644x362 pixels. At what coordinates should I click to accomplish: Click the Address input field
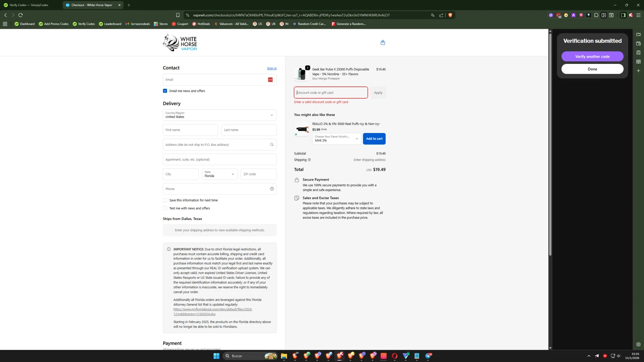click(219, 145)
